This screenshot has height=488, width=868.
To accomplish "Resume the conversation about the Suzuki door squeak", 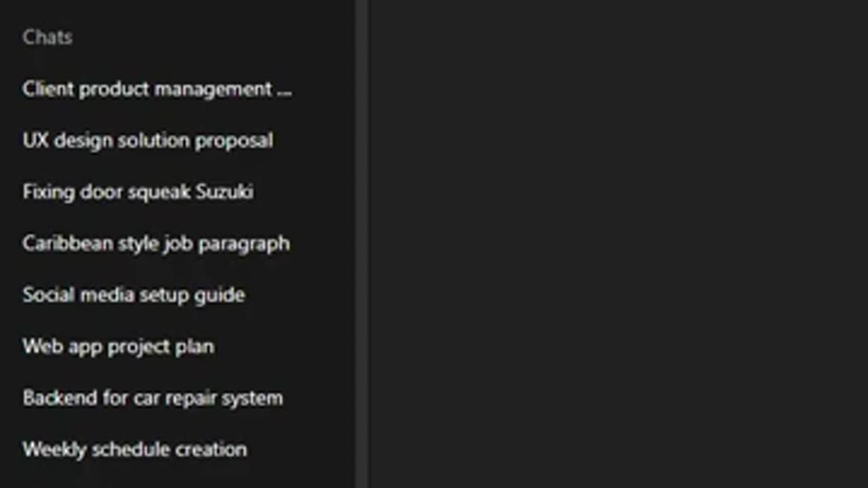I will (x=138, y=192).
